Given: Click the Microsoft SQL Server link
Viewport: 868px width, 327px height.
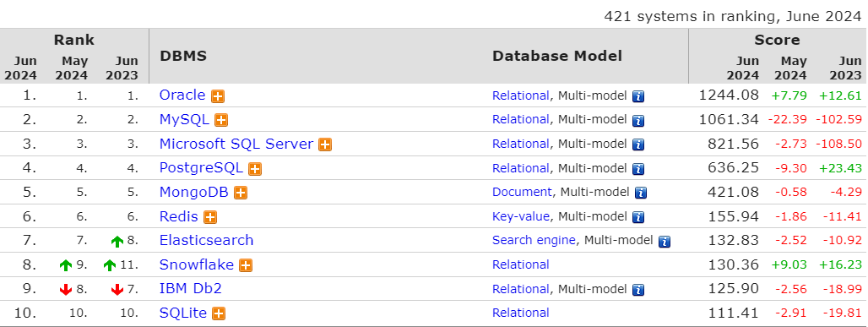Looking at the screenshot, I should 236,144.
